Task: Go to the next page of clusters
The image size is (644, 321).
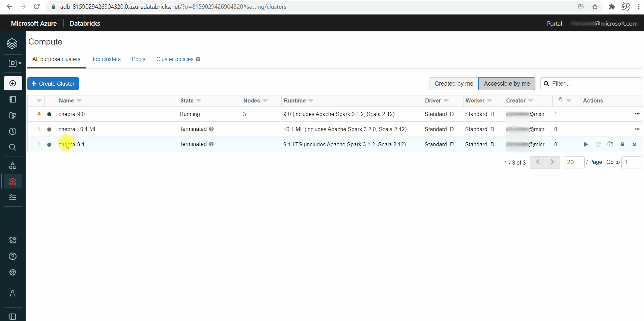Action: point(552,162)
